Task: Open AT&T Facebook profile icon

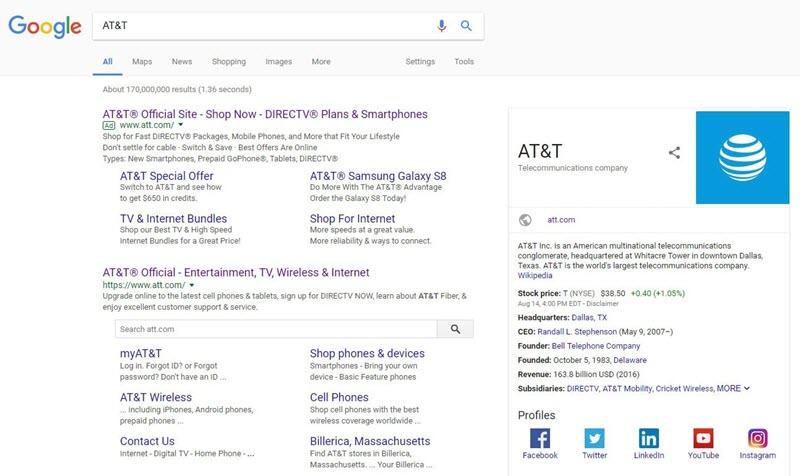Action: (540, 438)
